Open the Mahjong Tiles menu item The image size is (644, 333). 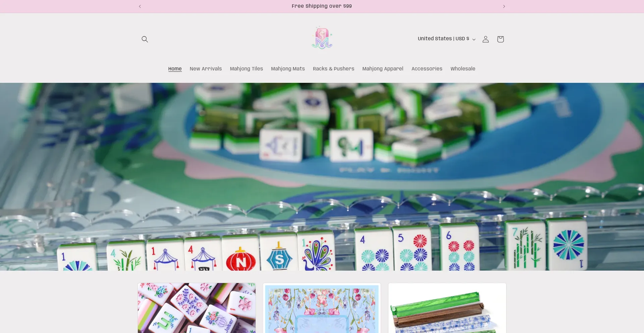point(246,69)
